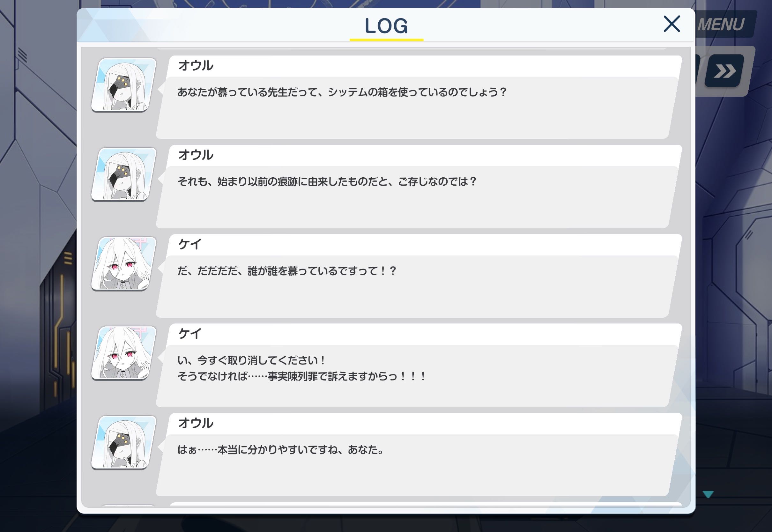Viewport: 772px width, 532px height.
Task: Select the line about シッテムの箱
Action: pos(342,92)
